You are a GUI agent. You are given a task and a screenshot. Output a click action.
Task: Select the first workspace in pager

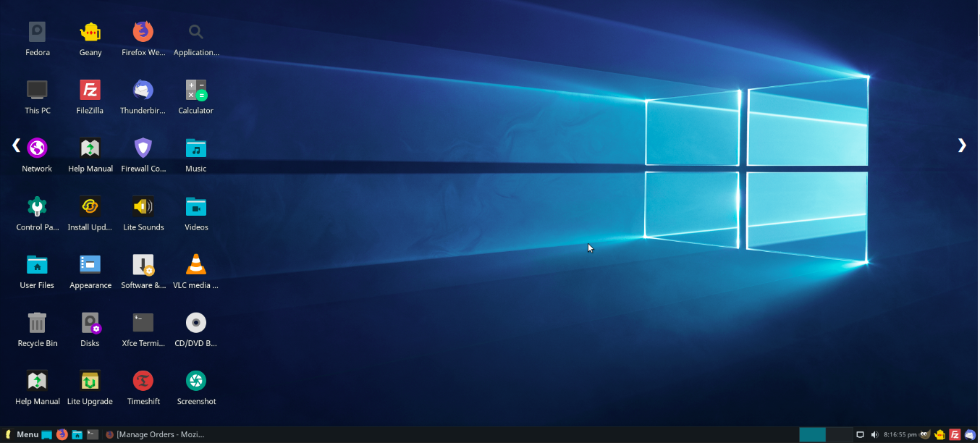pos(812,434)
